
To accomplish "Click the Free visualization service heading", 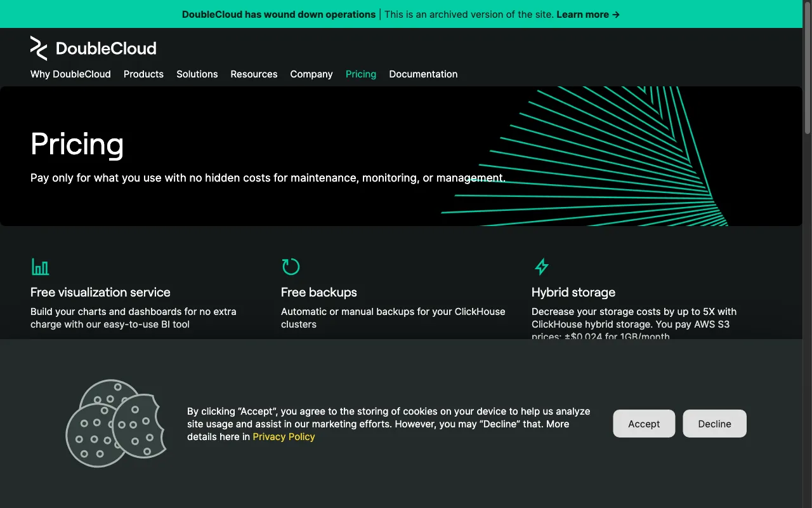I will (100, 292).
